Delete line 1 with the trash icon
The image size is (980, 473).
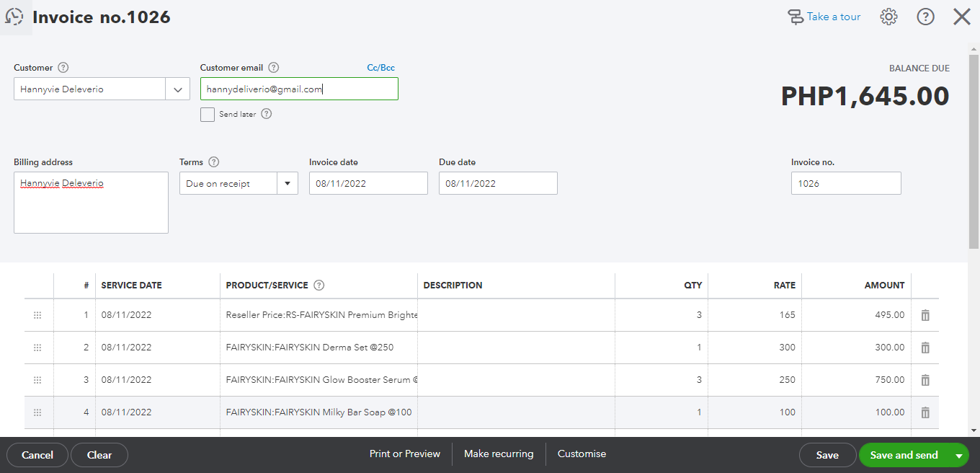[x=925, y=315]
